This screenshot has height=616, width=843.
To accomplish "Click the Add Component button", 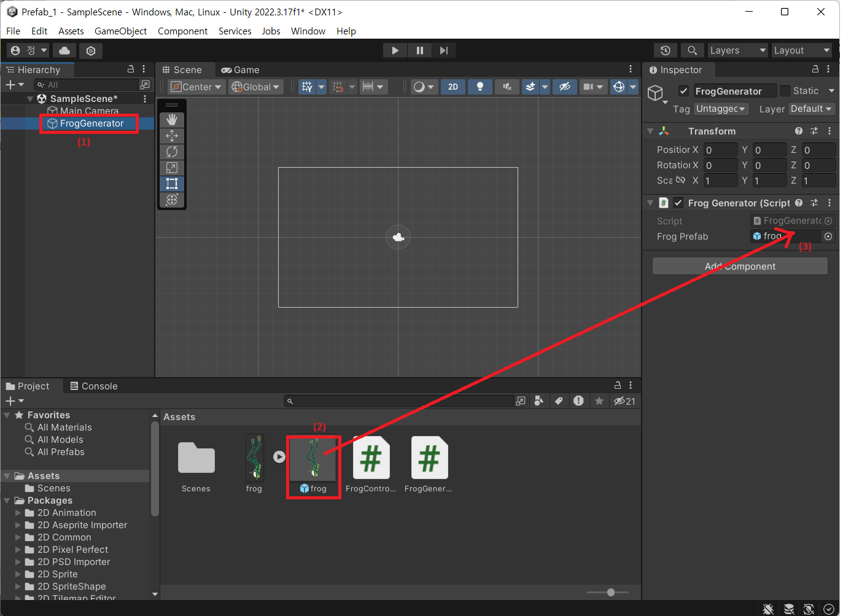I will (x=740, y=266).
